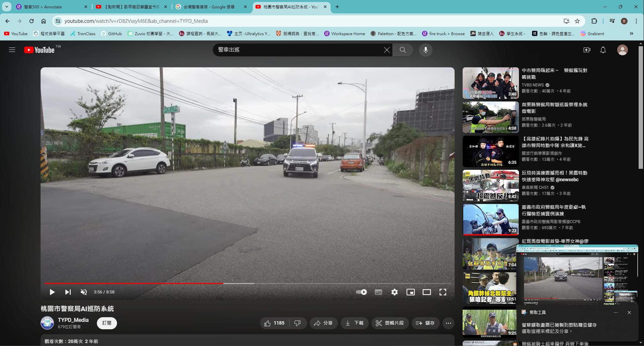View site information icon in address bar
This screenshot has height=346, width=644.
coord(58,21)
